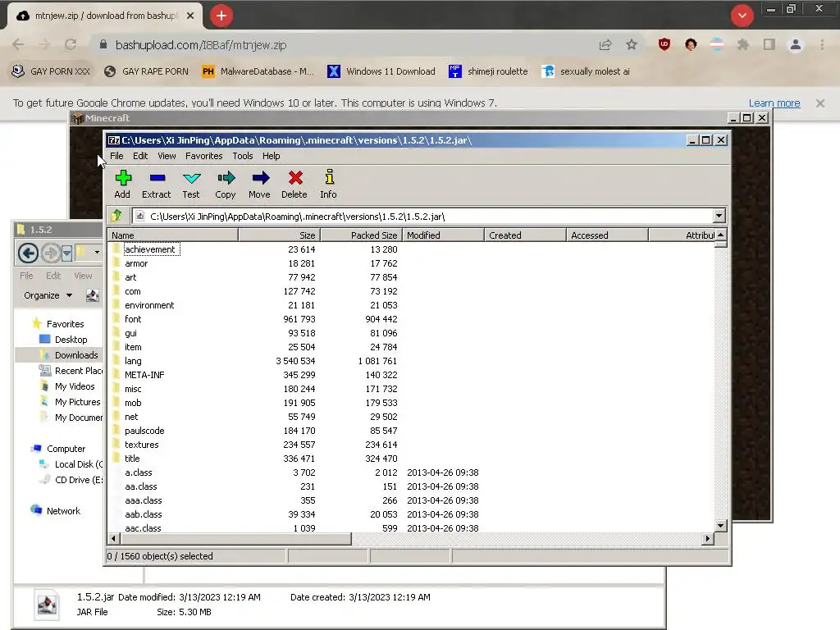Click the 7-Zip address path field

pyautogui.click(x=422, y=216)
